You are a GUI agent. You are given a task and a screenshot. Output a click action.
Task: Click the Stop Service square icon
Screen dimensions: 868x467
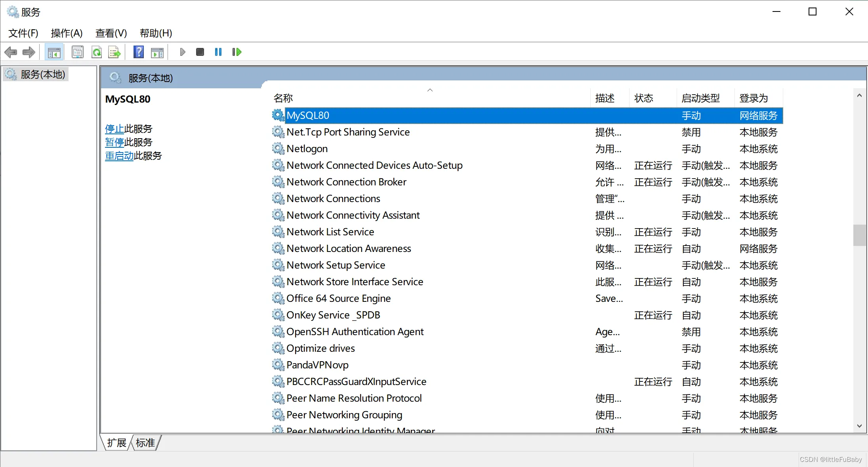(x=200, y=52)
